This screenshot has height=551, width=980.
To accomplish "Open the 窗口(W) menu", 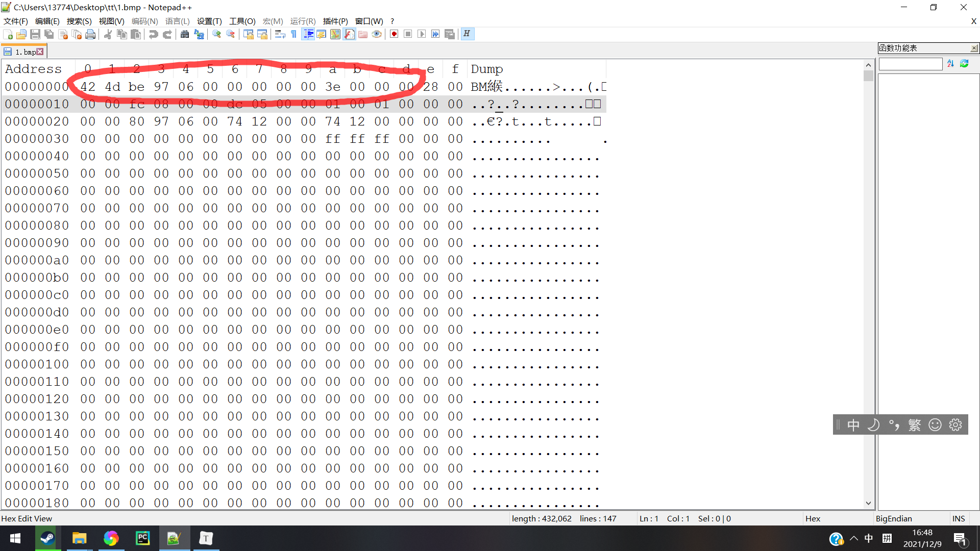I will pos(369,21).
